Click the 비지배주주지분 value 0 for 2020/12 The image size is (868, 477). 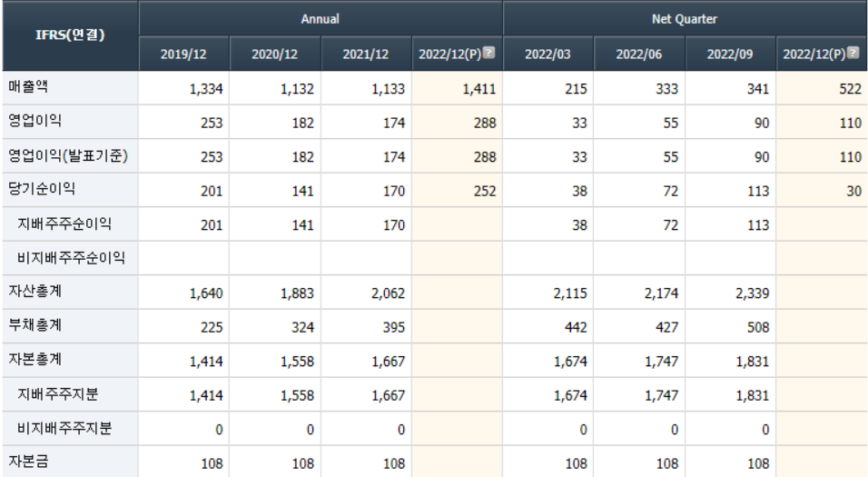coord(310,430)
